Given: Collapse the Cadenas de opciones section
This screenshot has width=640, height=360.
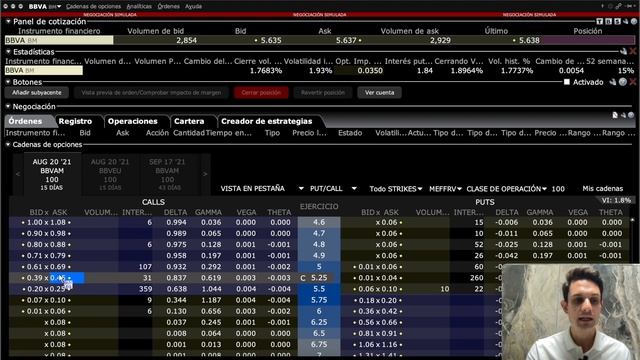Looking at the screenshot, I should (8, 144).
